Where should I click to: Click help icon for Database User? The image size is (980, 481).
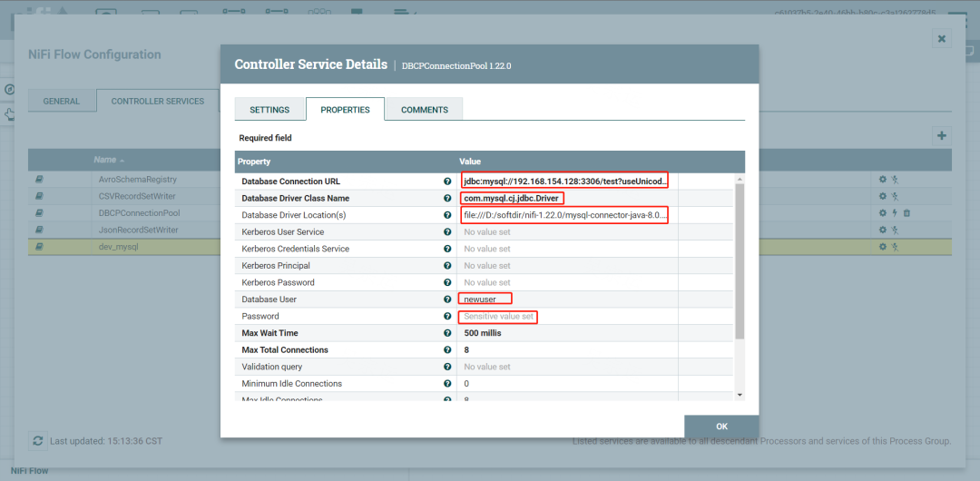(447, 299)
